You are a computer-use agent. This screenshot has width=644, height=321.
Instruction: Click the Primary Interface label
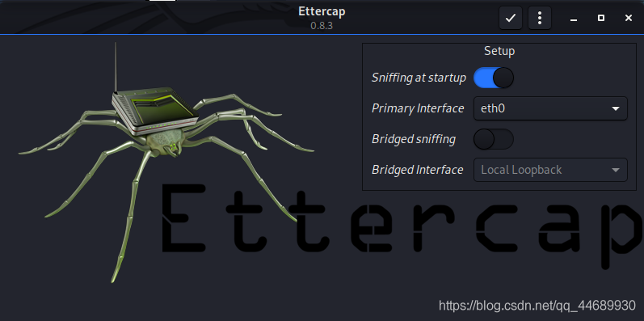click(x=418, y=108)
